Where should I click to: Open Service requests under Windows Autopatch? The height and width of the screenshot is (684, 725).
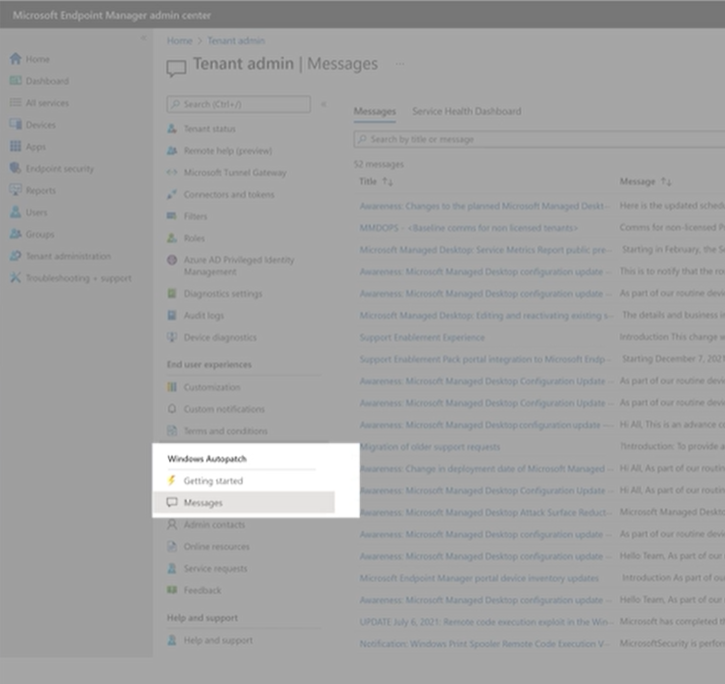point(216,569)
